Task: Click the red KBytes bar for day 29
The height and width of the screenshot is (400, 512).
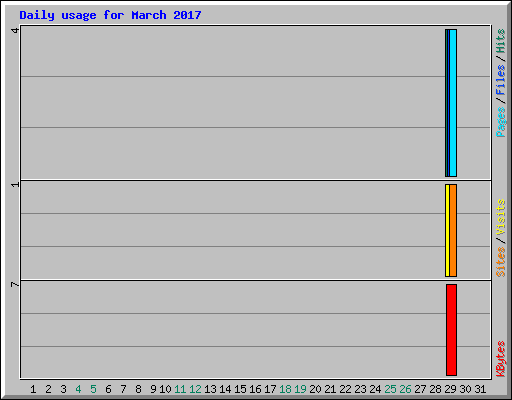Action: [x=451, y=330]
